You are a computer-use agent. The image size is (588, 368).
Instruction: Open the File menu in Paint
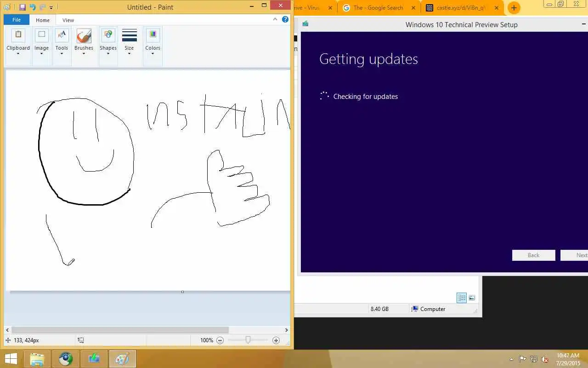pos(17,20)
